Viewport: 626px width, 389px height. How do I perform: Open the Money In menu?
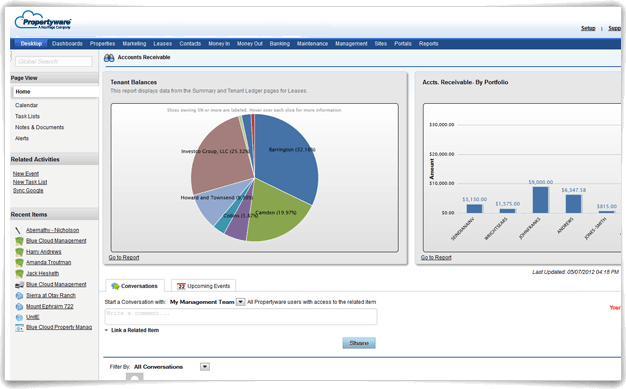(x=219, y=44)
